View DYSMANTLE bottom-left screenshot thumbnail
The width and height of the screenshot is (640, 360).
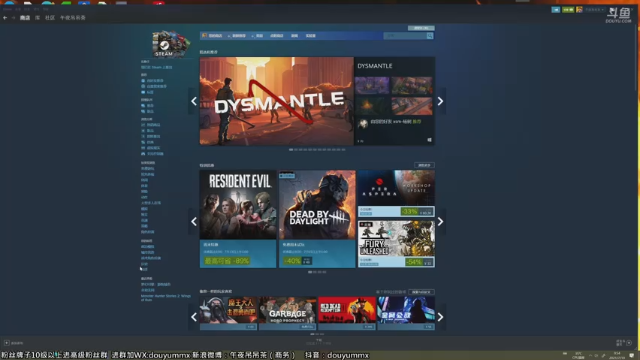tap(372, 106)
